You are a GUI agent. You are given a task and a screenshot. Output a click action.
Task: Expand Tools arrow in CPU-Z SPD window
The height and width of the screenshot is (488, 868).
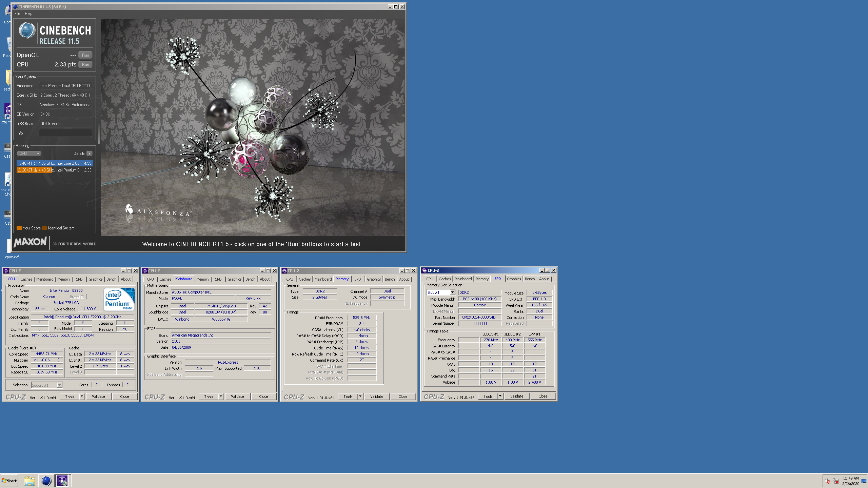[500, 396]
